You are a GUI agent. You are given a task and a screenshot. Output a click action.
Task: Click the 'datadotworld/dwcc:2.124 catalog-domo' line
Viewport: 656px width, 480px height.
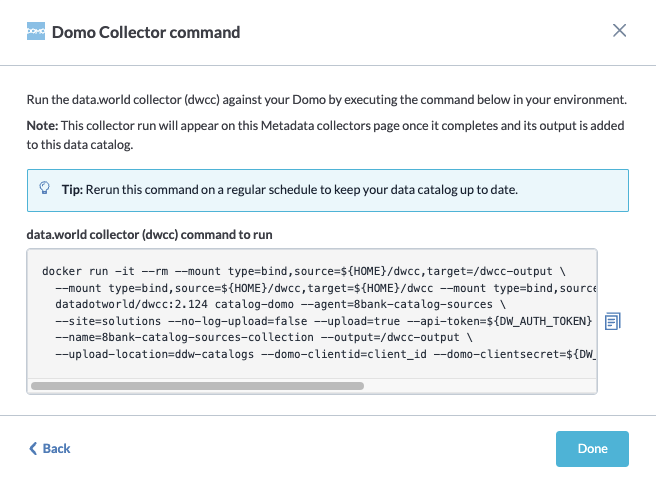click(x=280, y=304)
